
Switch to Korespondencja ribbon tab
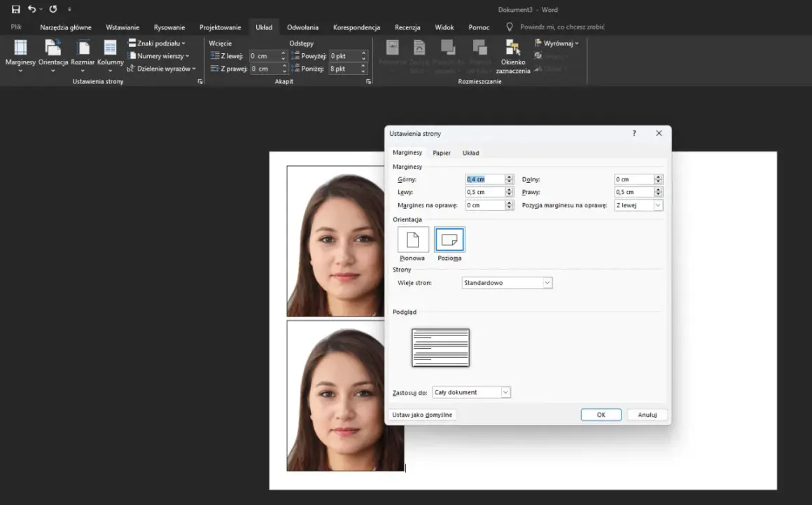click(356, 27)
